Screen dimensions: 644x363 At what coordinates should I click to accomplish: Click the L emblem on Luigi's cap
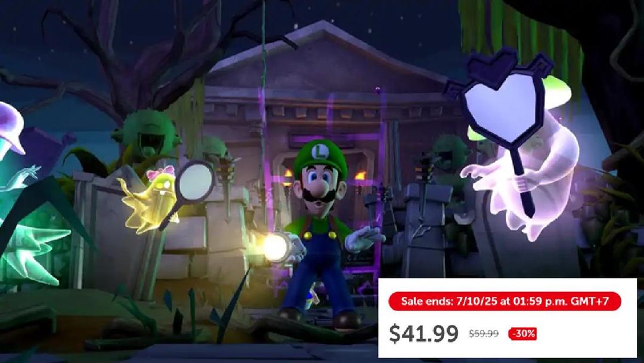[x=320, y=152]
